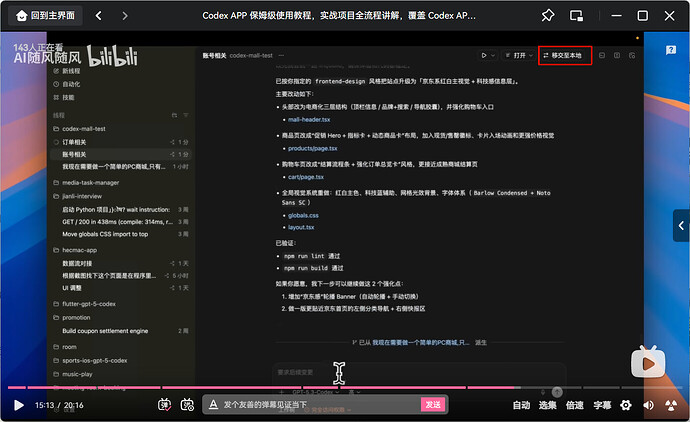
Task: Open mall-header.tsx file link
Action: coord(309,120)
